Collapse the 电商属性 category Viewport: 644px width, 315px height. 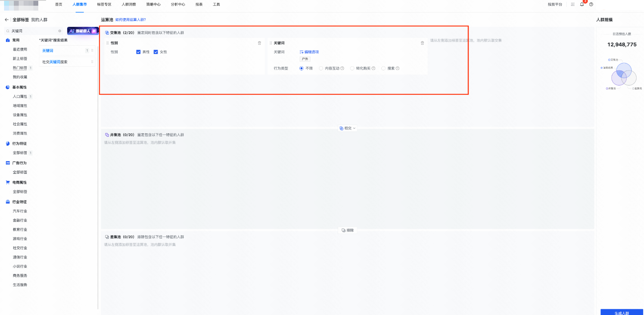[x=20, y=182]
